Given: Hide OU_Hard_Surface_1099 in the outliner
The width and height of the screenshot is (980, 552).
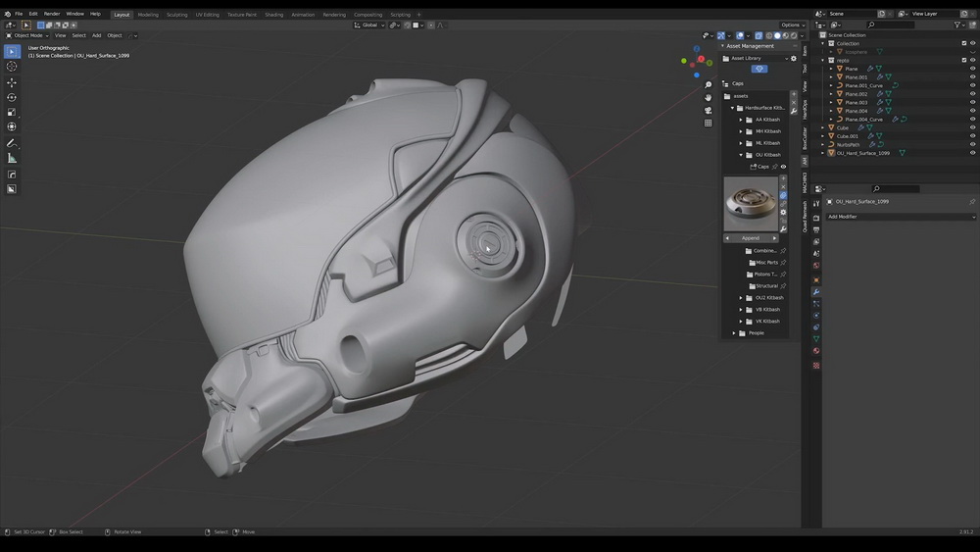Looking at the screenshot, I should [x=972, y=153].
